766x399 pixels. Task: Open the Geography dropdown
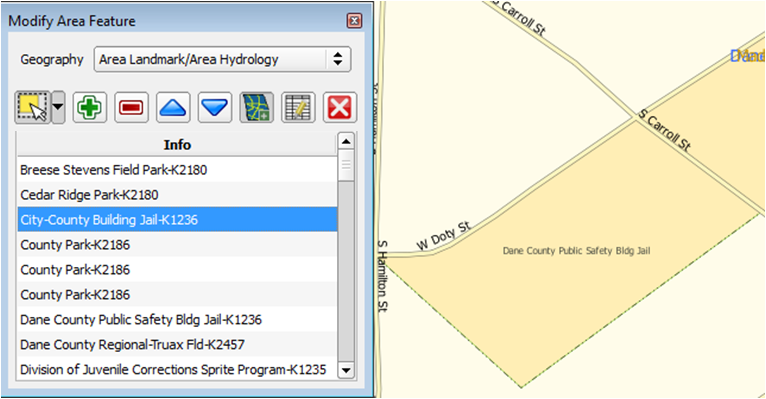(222, 59)
